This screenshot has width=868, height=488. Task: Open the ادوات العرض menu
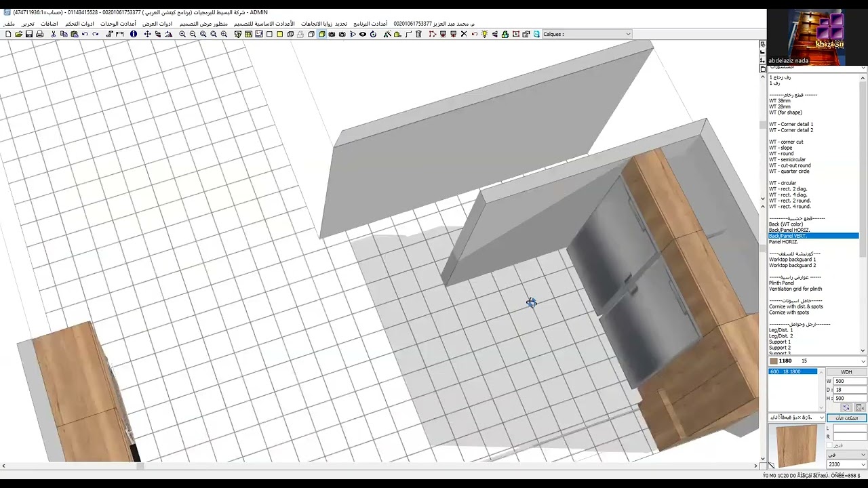[x=157, y=24]
